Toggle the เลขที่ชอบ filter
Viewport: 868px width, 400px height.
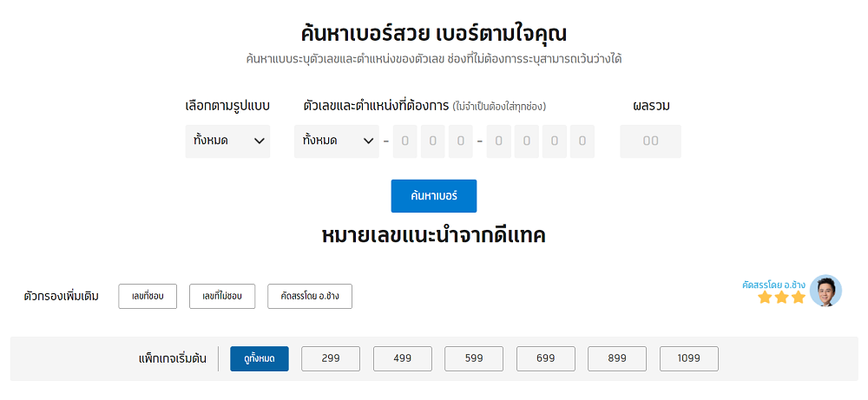tap(148, 296)
